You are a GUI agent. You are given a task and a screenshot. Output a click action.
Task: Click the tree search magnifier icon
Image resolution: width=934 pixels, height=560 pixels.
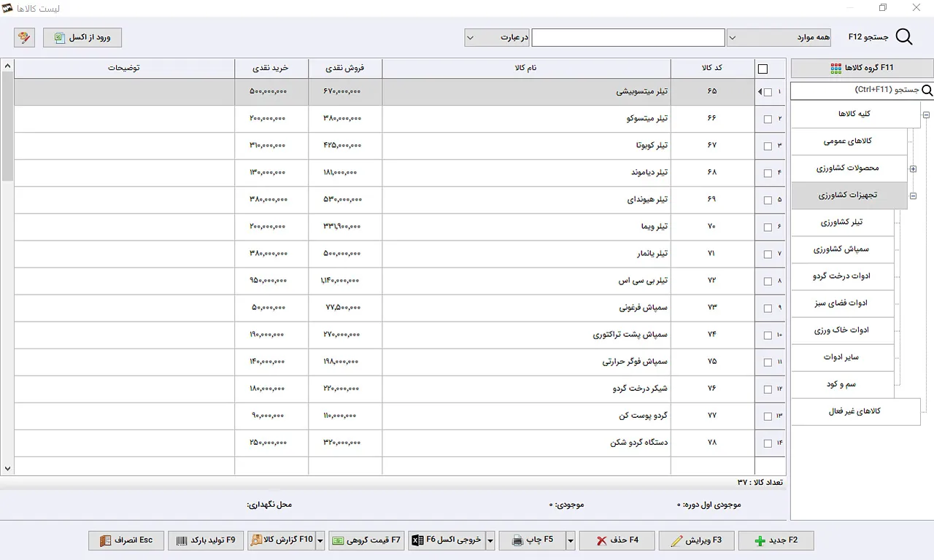(927, 90)
